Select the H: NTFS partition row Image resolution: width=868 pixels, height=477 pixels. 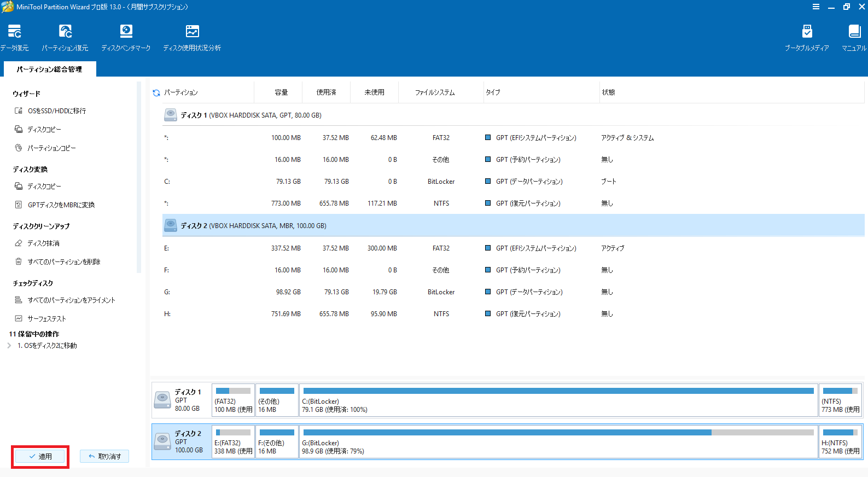tap(513, 314)
